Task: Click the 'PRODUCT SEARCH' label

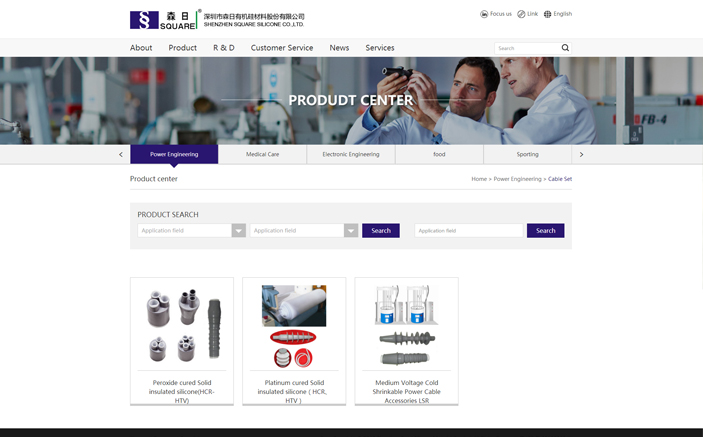Action: (168, 215)
